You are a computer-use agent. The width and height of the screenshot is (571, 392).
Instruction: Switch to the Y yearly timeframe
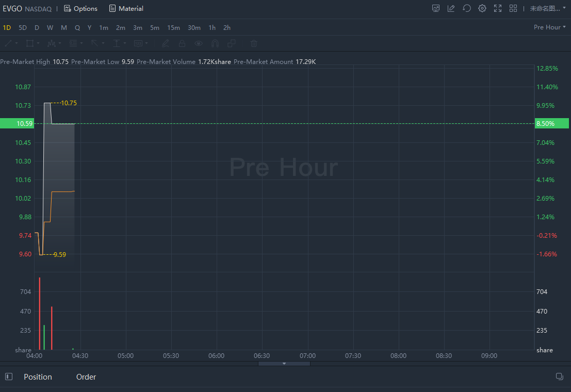tap(89, 28)
